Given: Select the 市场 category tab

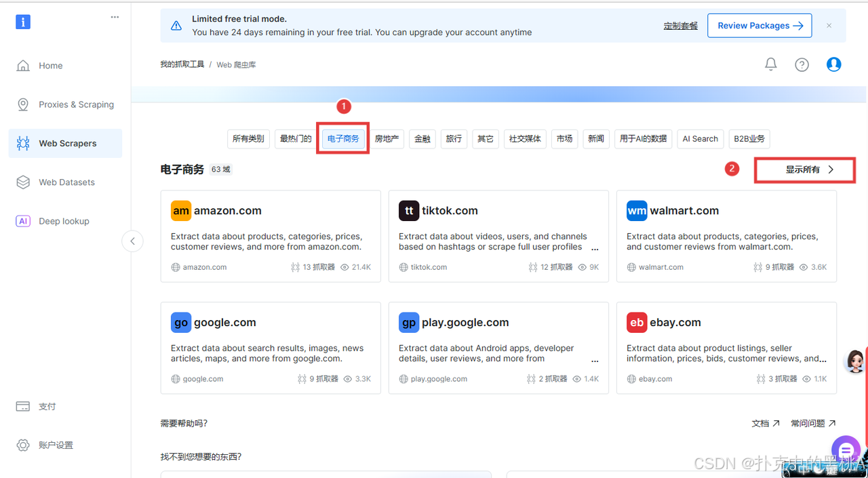Looking at the screenshot, I should [x=564, y=139].
